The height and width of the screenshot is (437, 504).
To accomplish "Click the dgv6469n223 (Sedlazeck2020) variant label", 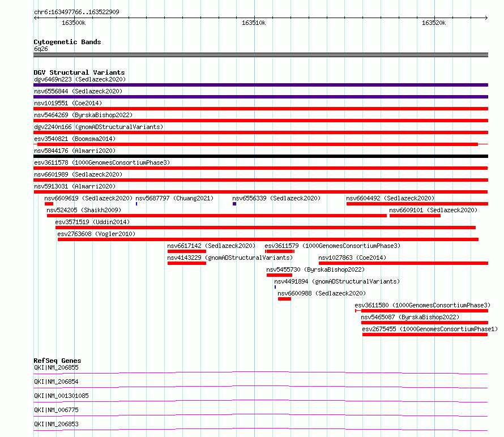I will pos(80,79).
